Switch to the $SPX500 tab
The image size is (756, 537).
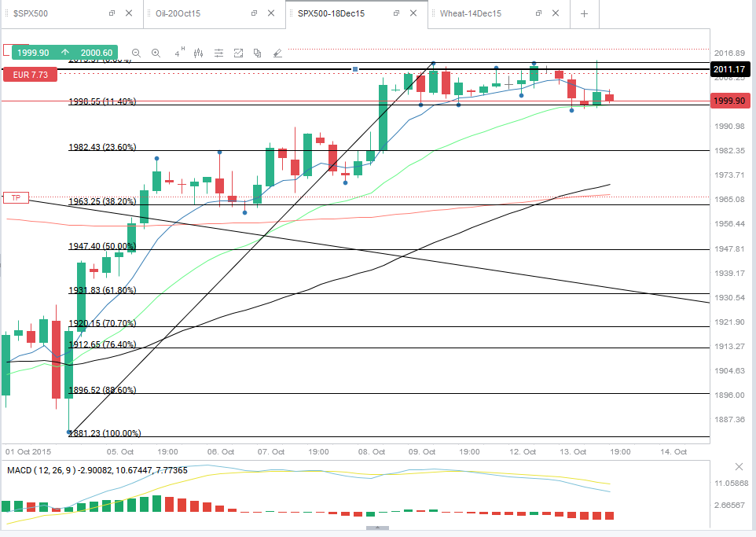pos(31,13)
